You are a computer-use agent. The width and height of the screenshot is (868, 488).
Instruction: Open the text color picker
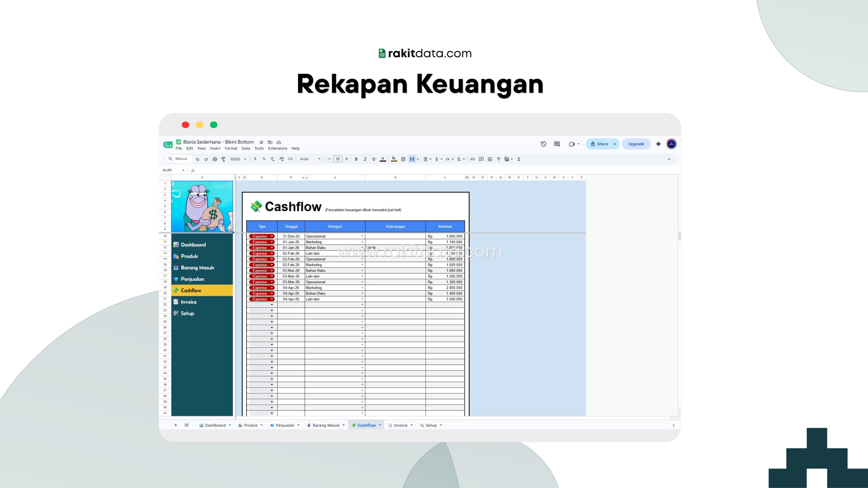[383, 159]
